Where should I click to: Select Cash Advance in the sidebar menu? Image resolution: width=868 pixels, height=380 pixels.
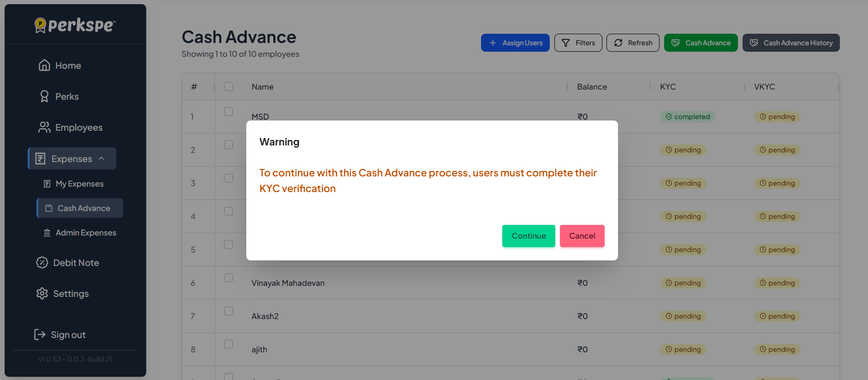point(79,208)
